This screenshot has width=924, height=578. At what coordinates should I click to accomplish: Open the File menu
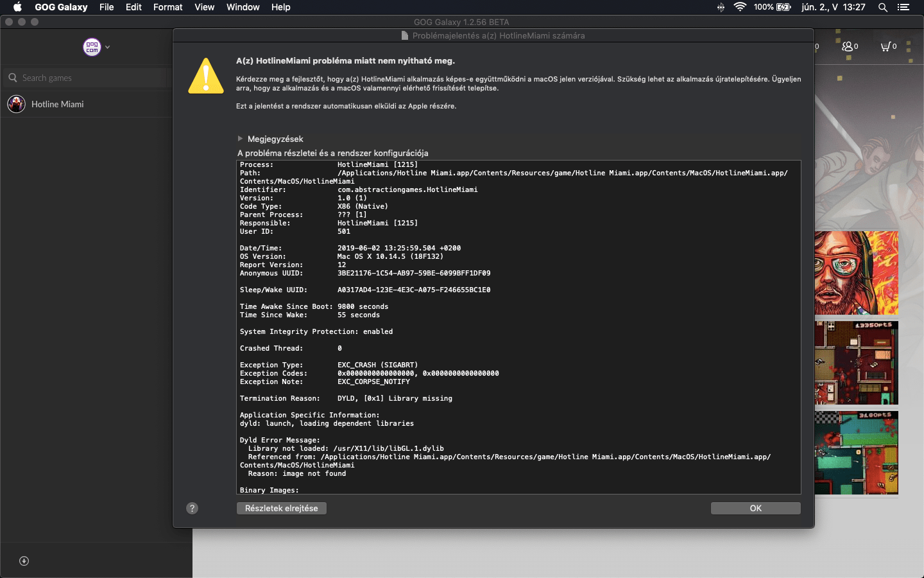[x=107, y=7]
